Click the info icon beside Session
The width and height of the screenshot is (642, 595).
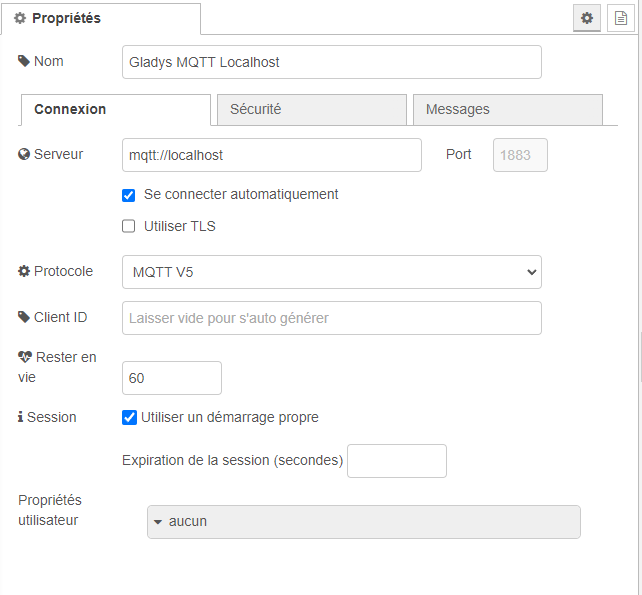click(x=21, y=417)
